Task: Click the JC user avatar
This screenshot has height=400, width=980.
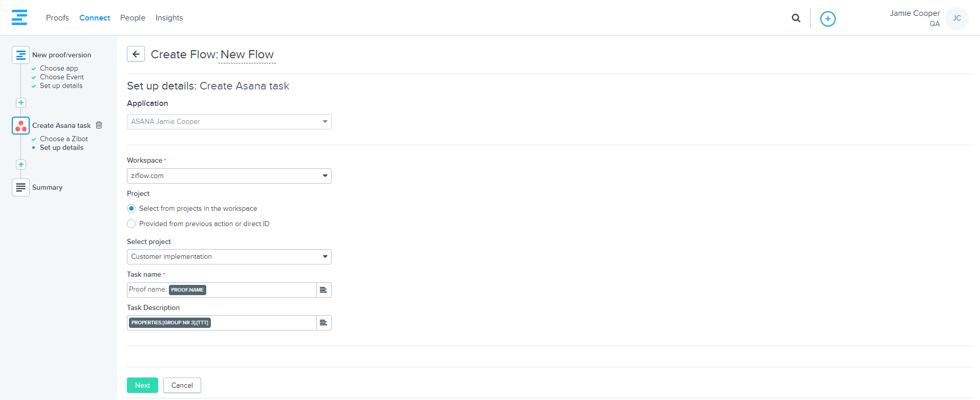Action: (956, 18)
